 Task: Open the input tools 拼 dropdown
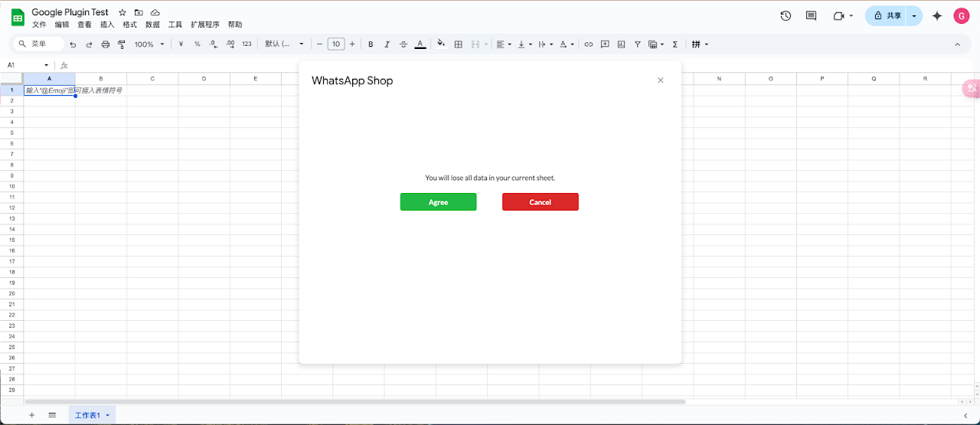pyautogui.click(x=700, y=44)
